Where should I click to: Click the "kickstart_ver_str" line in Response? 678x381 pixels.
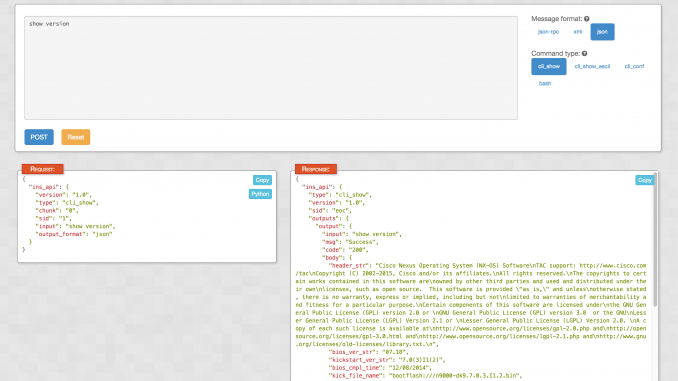tap(387, 360)
